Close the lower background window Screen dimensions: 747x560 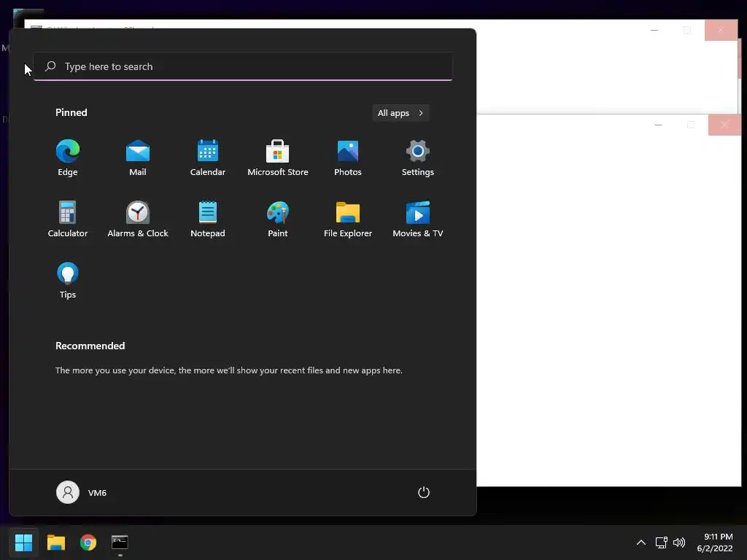[x=724, y=125]
